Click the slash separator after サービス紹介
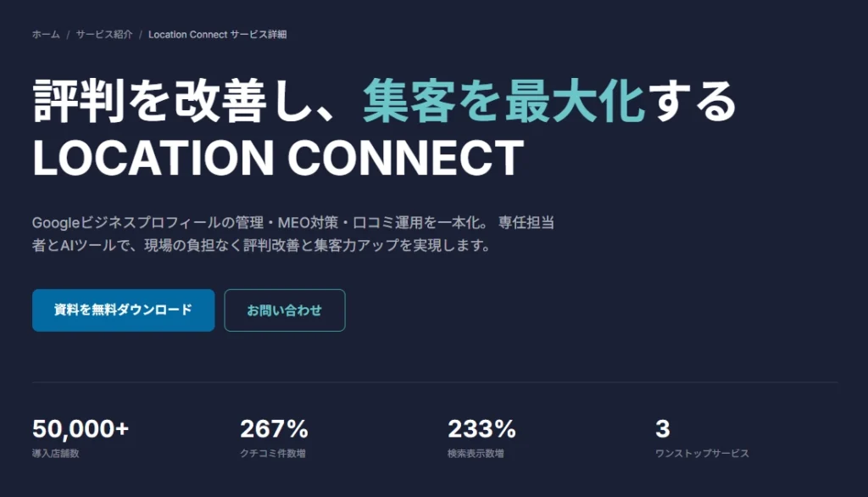The image size is (868, 497). point(141,35)
